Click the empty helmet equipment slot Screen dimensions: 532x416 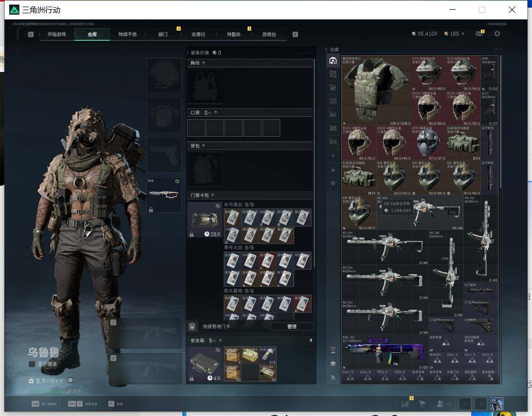pos(164,75)
